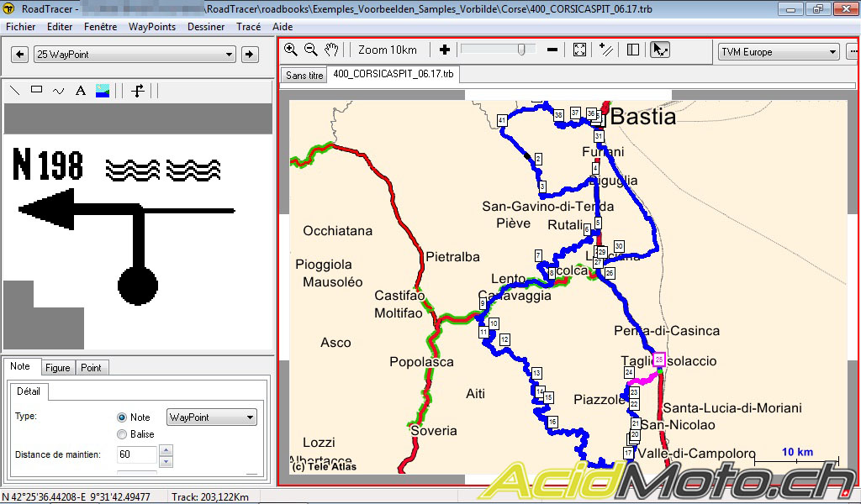Click the N 198 road sign in roadbook figure
Viewport: 861px width, 504px height.
(48, 165)
